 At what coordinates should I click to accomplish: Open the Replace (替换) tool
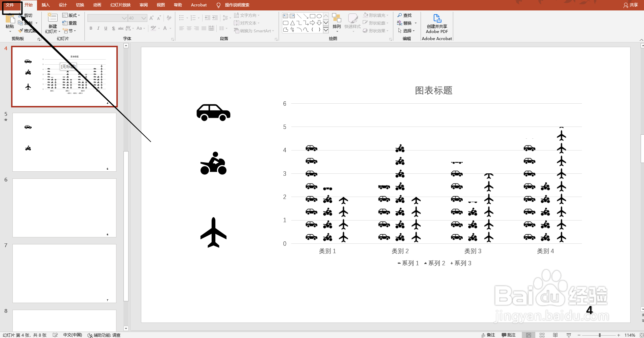pos(405,23)
